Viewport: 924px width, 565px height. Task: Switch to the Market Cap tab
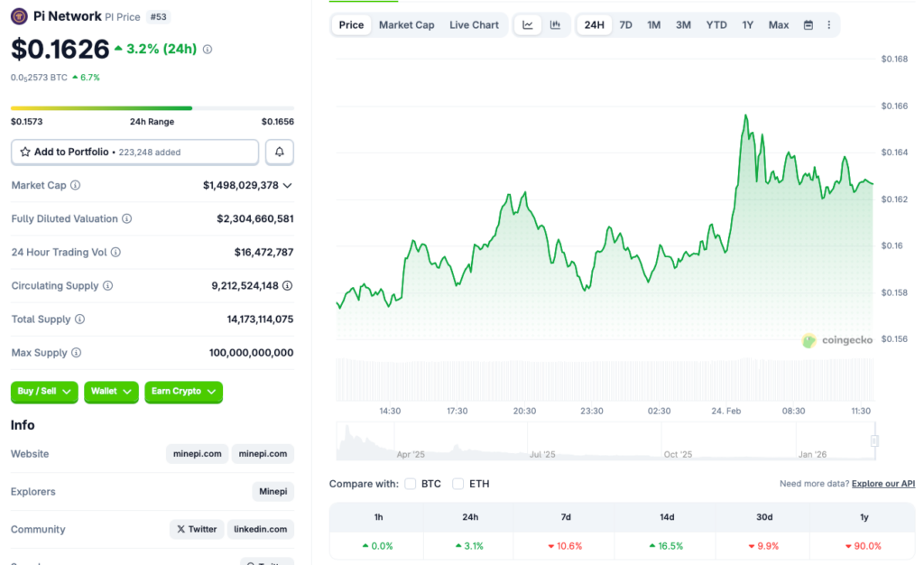(x=406, y=24)
